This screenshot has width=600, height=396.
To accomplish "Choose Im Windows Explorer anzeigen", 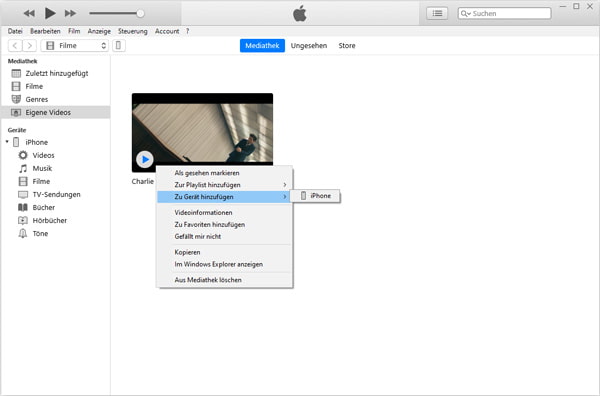I will (225, 264).
